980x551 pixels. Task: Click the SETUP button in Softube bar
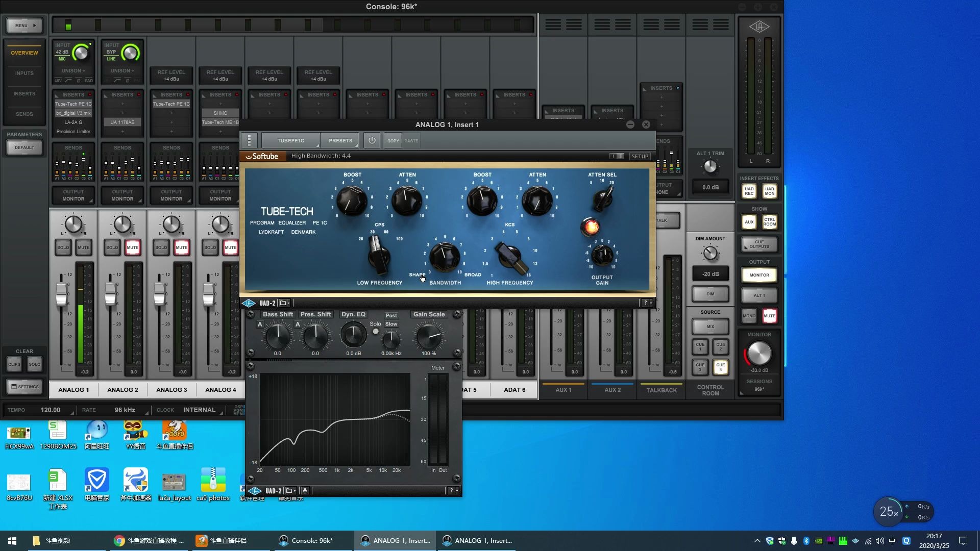point(640,156)
